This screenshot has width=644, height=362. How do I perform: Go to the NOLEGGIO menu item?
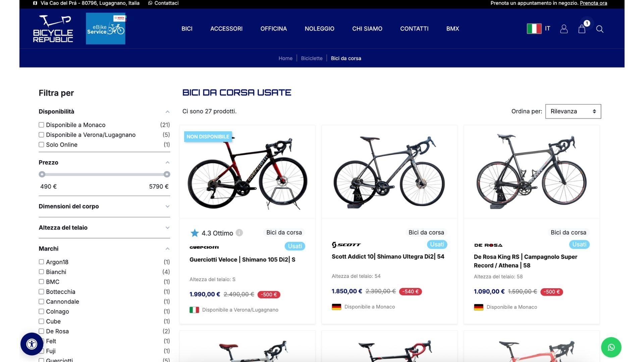[319, 29]
